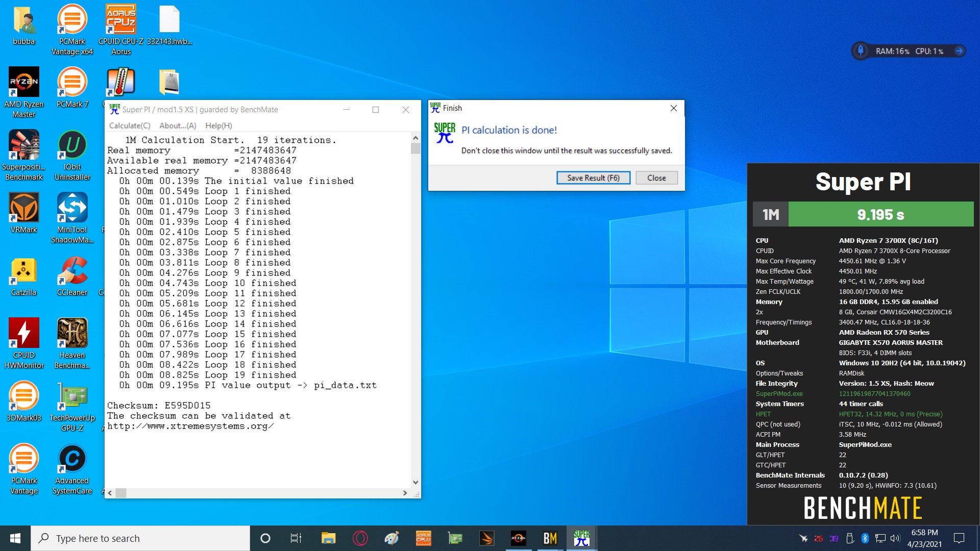Click the HPET green timer row

849,414
